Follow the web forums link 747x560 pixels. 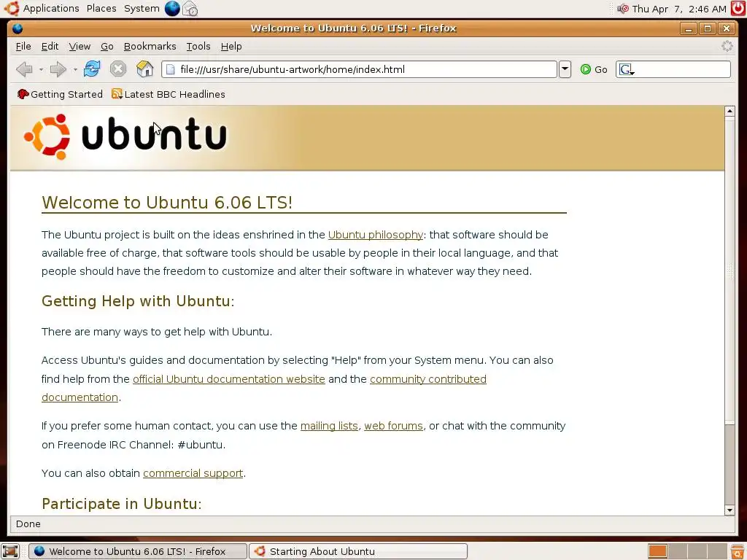pyautogui.click(x=393, y=426)
